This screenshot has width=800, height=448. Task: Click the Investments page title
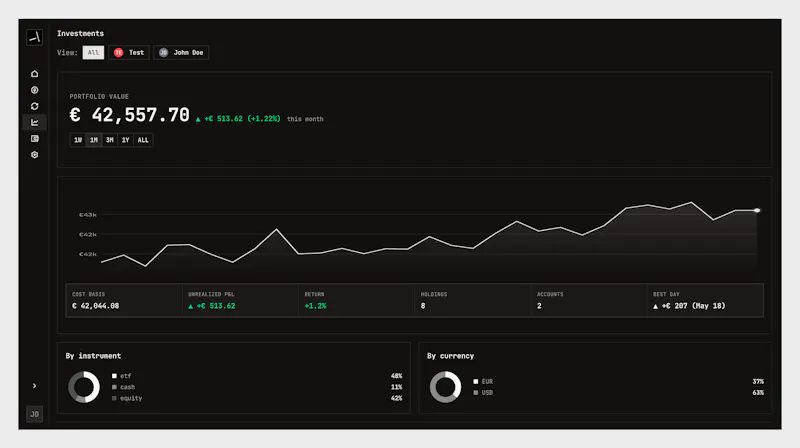point(81,34)
